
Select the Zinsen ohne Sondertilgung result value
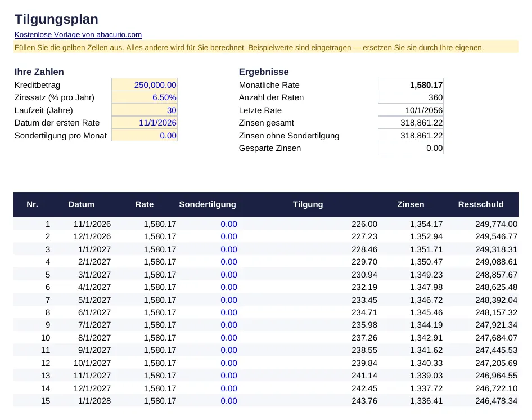411,136
